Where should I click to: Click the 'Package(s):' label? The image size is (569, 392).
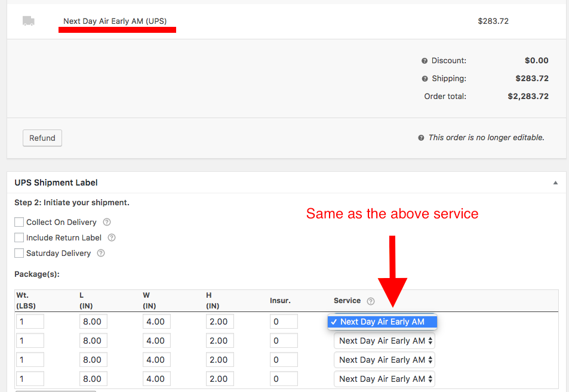tap(37, 274)
